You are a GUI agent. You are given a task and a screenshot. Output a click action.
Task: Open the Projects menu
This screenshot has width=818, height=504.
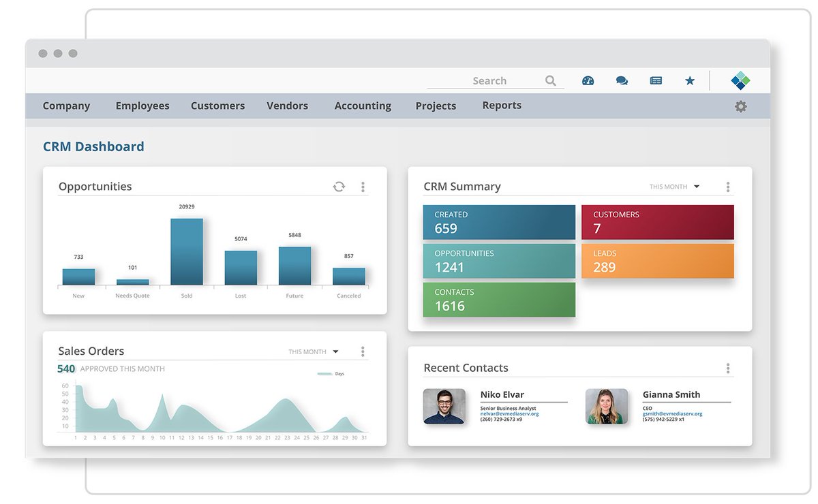(436, 106)
